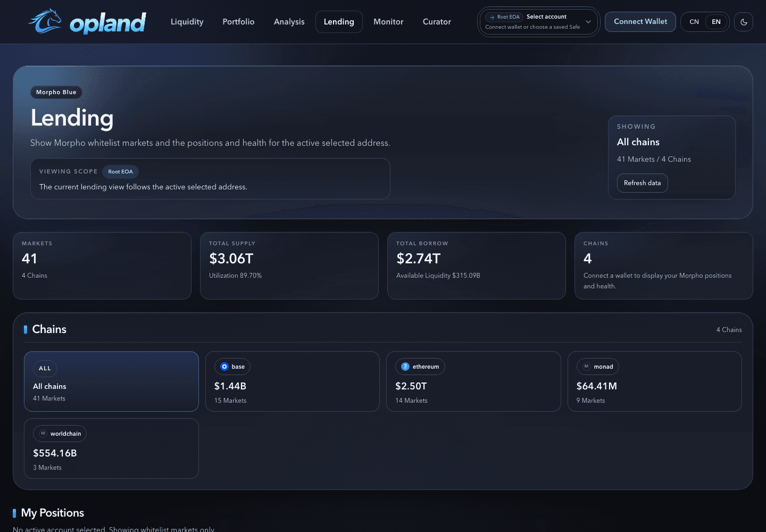Click the Lending page heading
Viewport: 766px width, 532px height.
pyautogui.click(x=72, y=118)
